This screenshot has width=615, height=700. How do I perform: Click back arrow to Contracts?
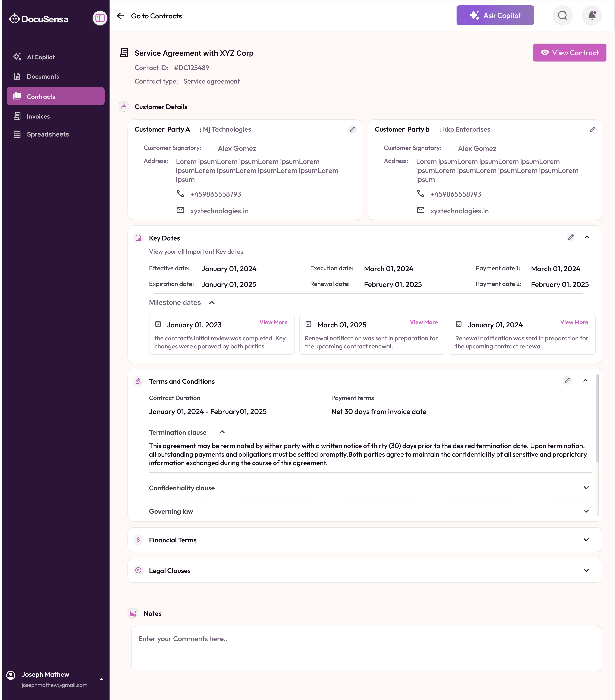click(x=120, y=16)
